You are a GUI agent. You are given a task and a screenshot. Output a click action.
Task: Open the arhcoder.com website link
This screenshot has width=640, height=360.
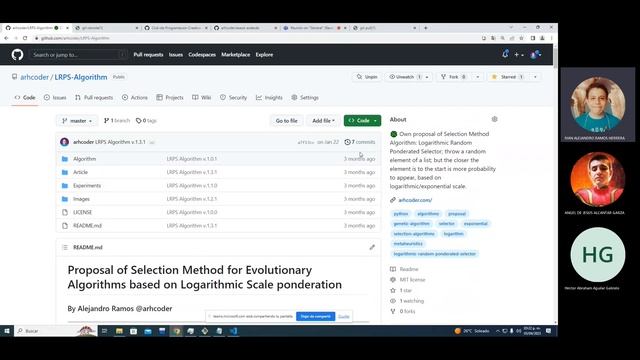click(415, 200)
